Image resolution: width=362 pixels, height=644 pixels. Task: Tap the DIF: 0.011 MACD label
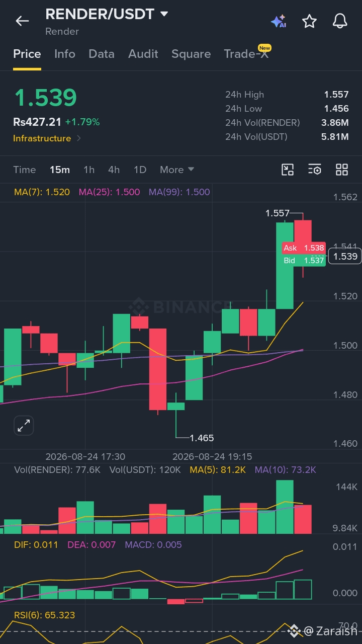pos(36,545)
